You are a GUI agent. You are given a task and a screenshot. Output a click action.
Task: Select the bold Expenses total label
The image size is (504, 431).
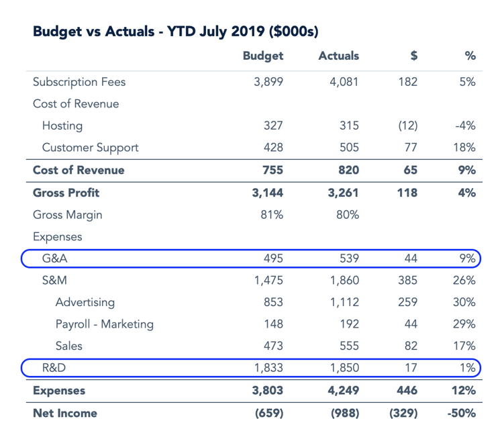(59, 391)
